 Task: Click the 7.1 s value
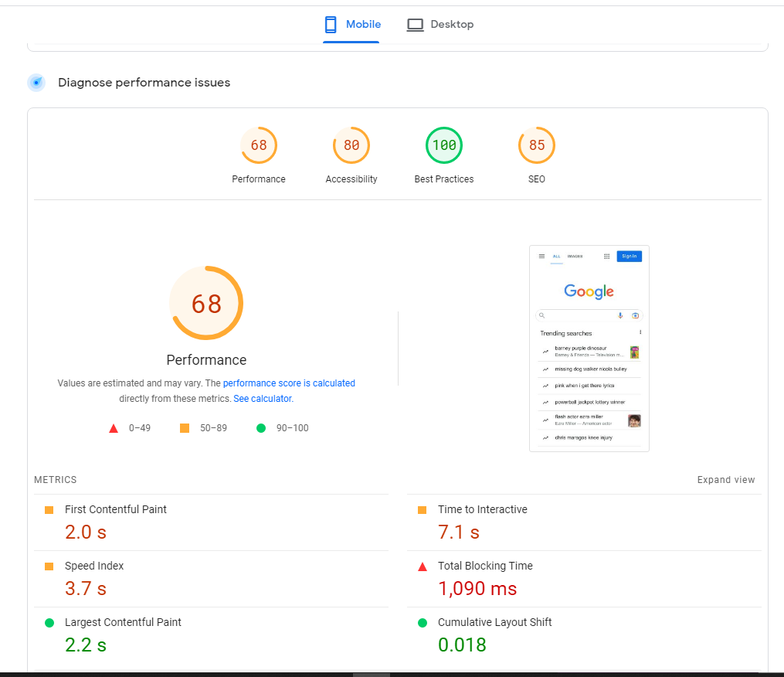459,532
